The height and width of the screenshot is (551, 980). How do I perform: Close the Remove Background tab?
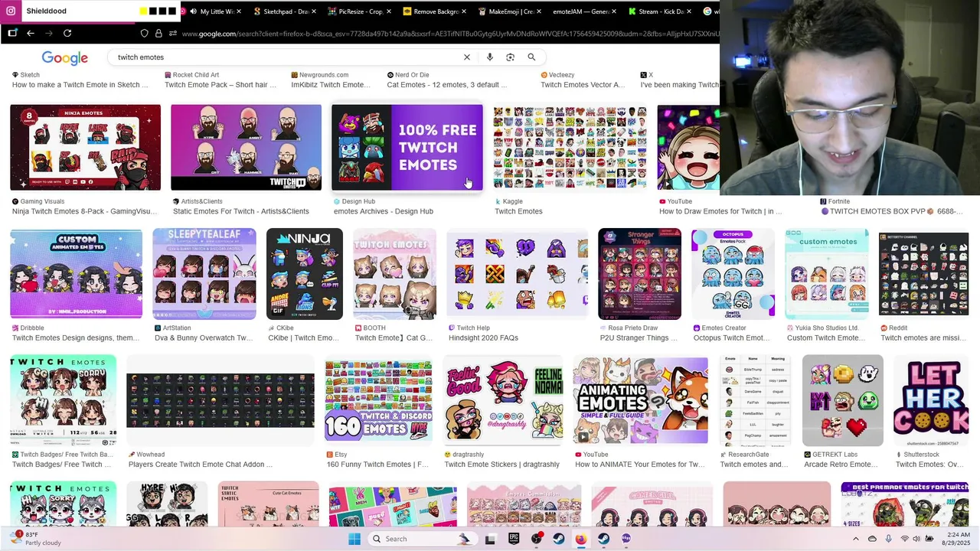coord(464,11)
